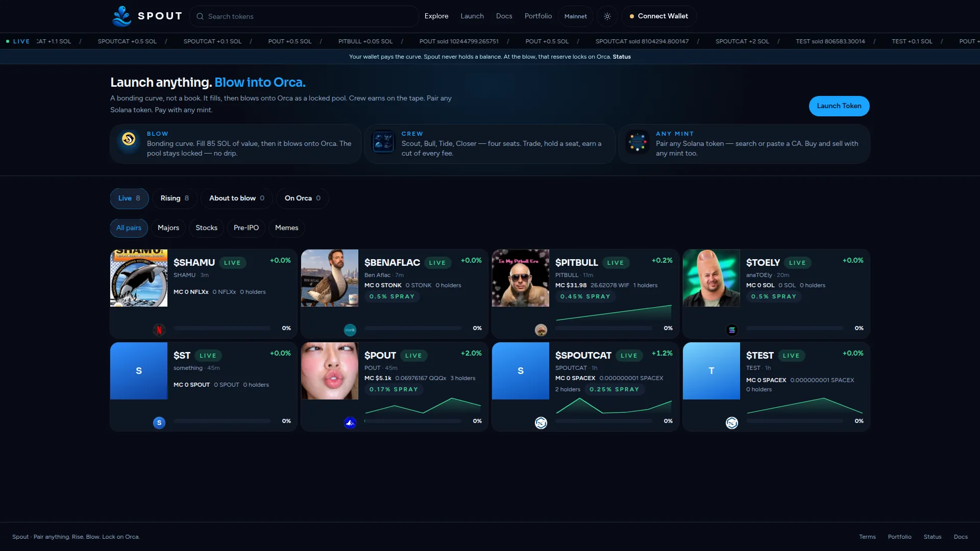Open the Terms footer link

click(x=867, y=537)
